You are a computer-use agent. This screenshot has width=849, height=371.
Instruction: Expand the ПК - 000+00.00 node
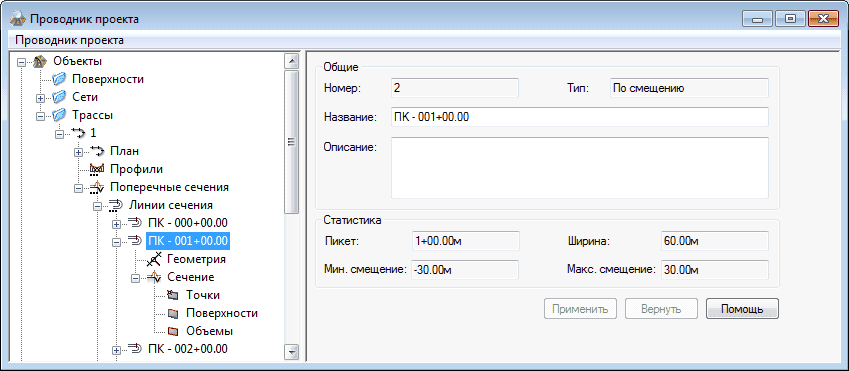pyautogui.click(x=116, y=224)
